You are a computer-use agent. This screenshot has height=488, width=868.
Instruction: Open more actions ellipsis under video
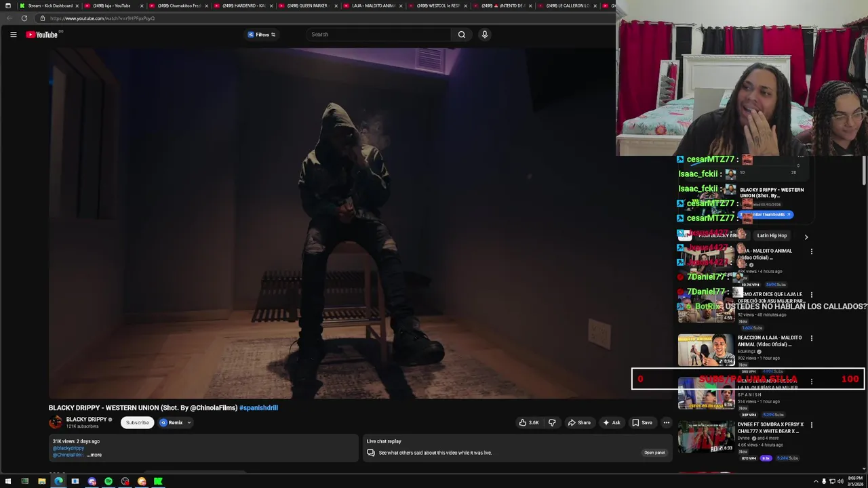(667, 423)
